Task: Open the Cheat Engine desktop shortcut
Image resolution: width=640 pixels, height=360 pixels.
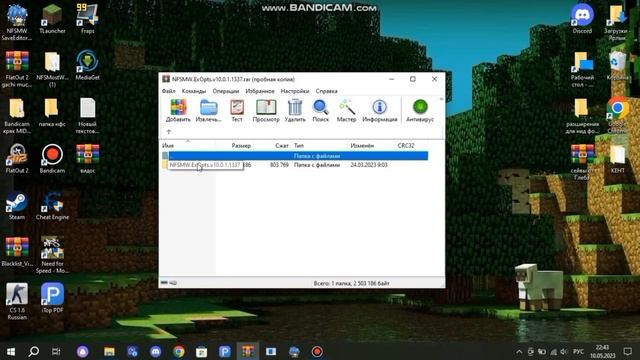Action: click(x=52, y=205)
